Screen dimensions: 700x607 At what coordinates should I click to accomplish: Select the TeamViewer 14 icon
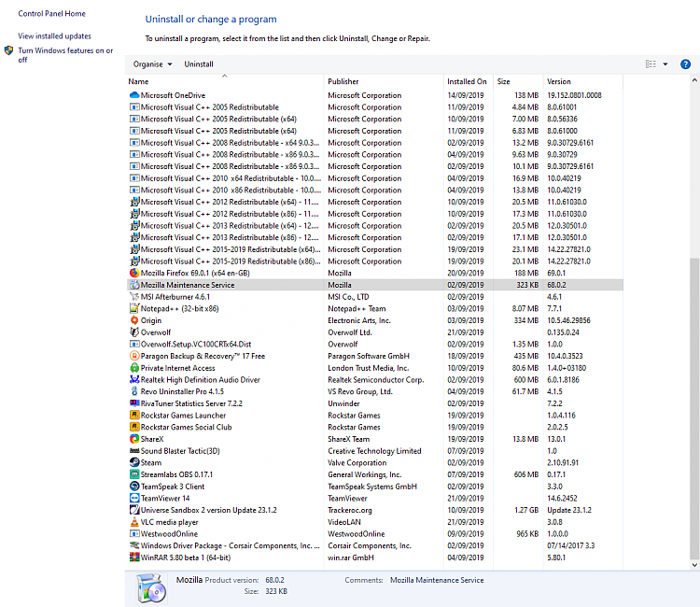[133, 498]
